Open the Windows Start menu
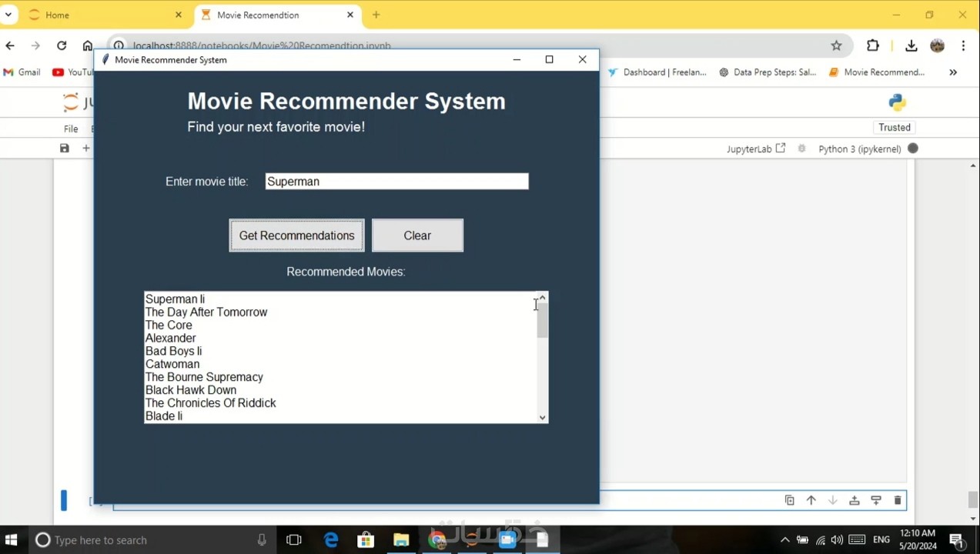This screenshot has width=980, height=554. coord(12,540)
